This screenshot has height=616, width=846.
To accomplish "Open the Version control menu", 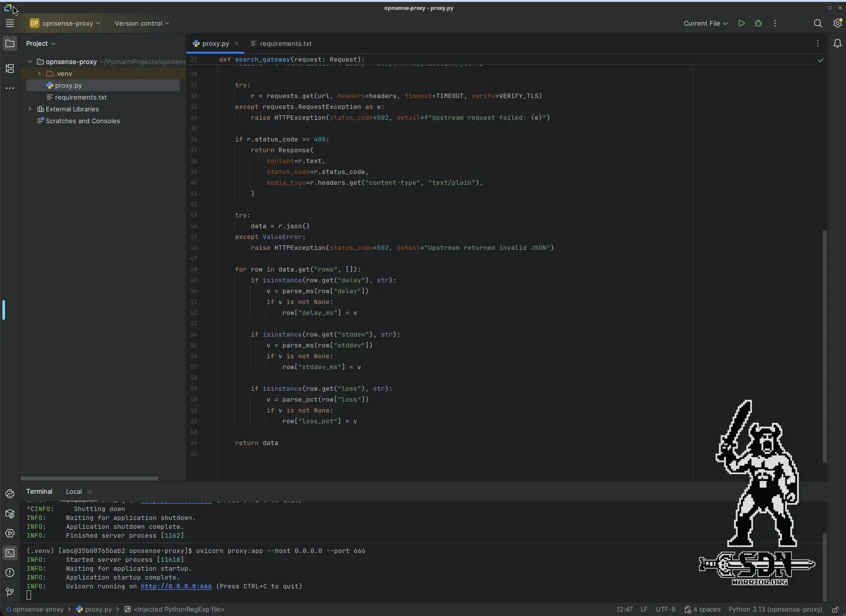I will pos(141,23).
